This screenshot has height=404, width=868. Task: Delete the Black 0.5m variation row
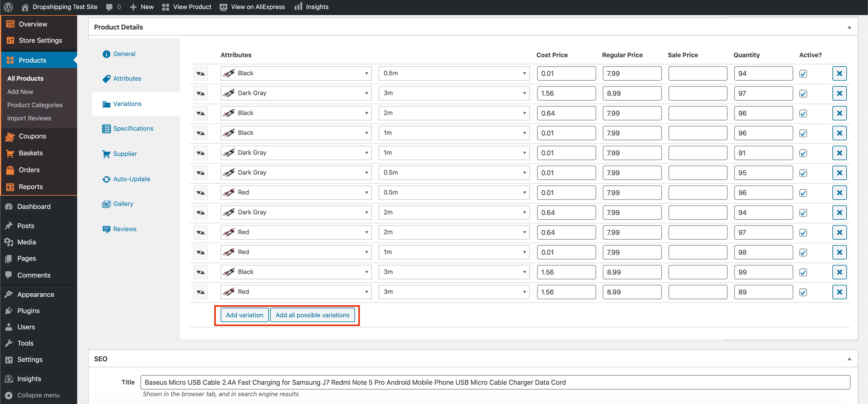click(839, 73)
